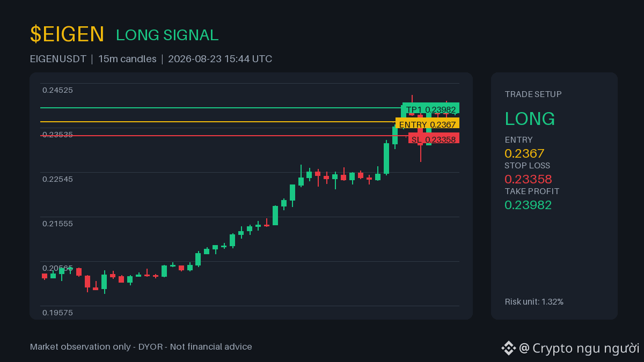Click the Risk unit: 1.32% text
644x362 pixels.
[534, 302]
